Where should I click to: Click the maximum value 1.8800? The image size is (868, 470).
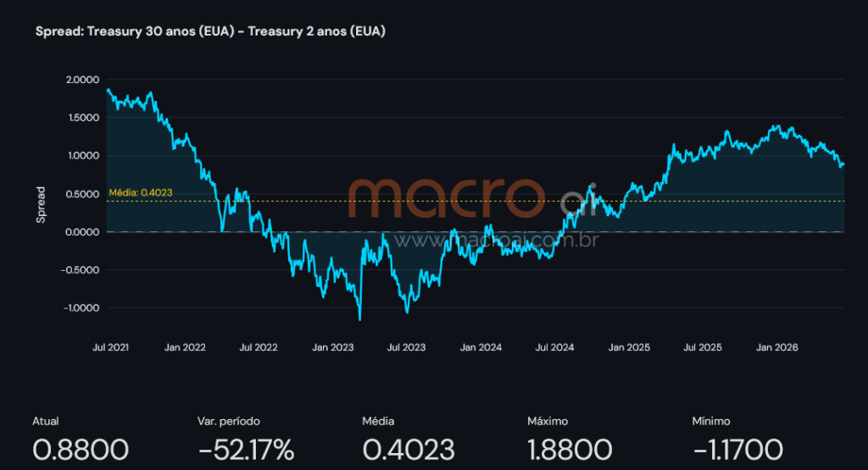tap(570, 450)
